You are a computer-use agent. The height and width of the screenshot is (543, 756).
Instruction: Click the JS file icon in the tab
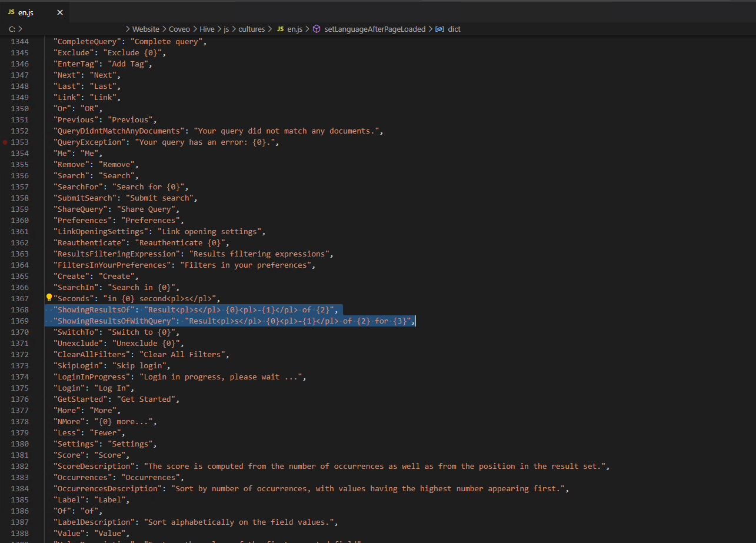[x=11, y=12]
